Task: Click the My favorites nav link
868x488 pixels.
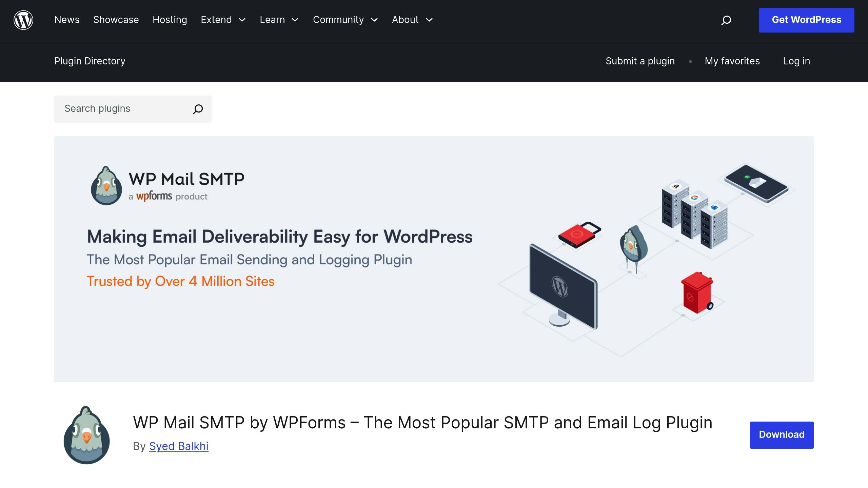Action: pyautogui.click(x=732, y=61)
